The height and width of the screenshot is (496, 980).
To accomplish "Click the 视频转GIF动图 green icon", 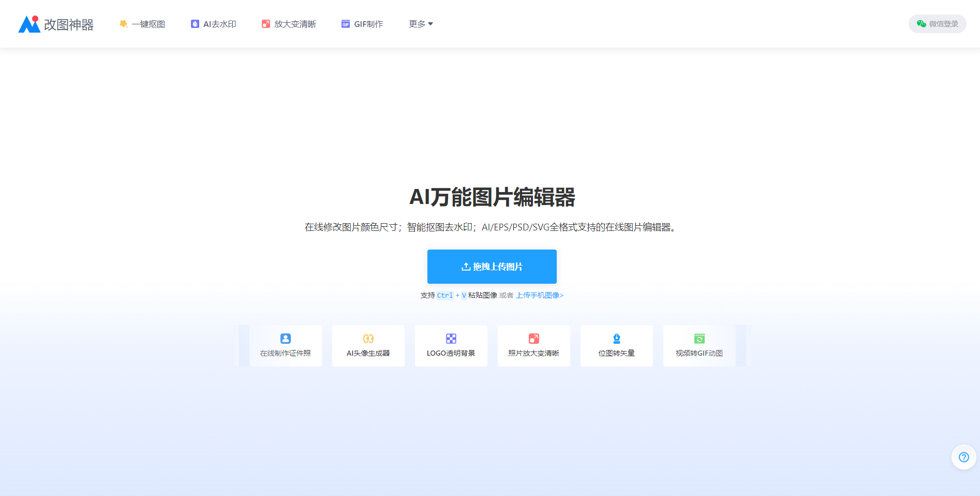I will click(x=700, y=339).
